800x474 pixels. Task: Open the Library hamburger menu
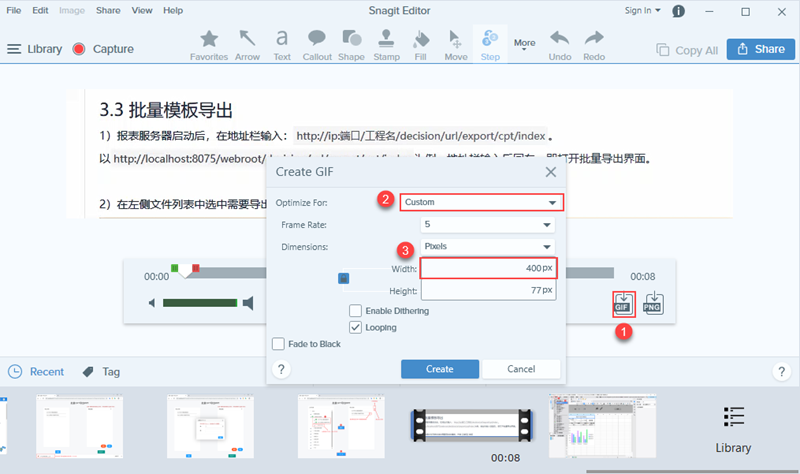click(34, 49)
